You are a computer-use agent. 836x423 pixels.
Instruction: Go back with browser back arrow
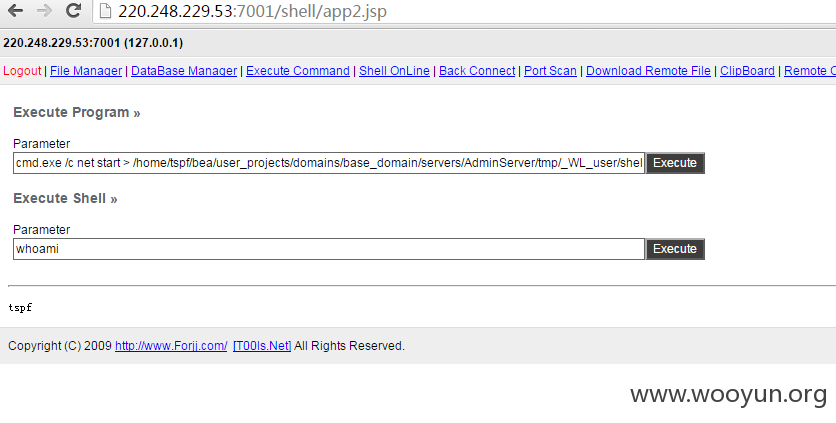click(x=15, y=10)
